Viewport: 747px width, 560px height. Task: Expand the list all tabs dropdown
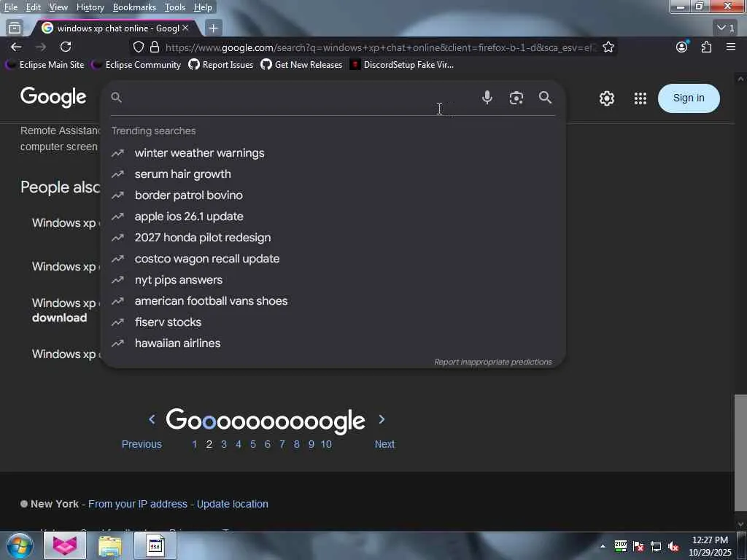click(x=726, y=28)
